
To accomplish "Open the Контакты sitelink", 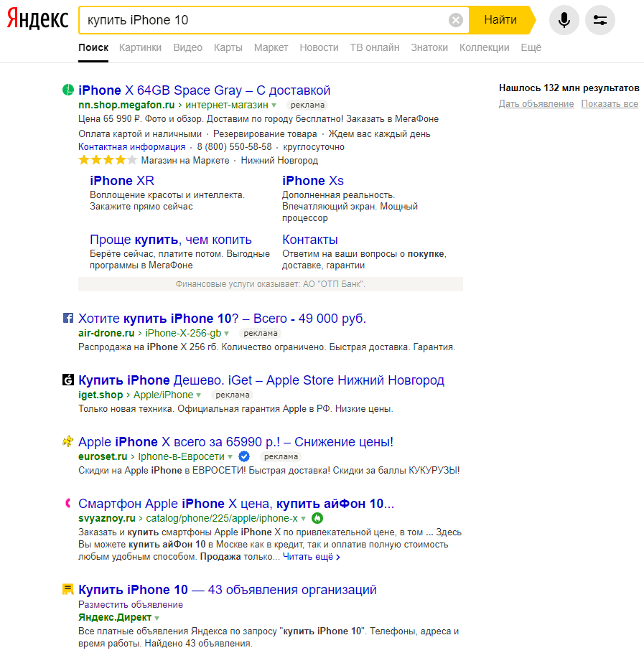I will pyautogui.click(x=310, y=240).
